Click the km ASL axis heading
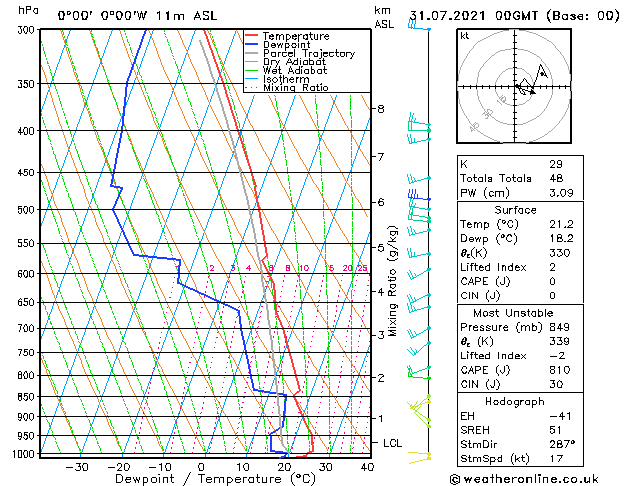 pyautogui.click(x=384, y=17)
